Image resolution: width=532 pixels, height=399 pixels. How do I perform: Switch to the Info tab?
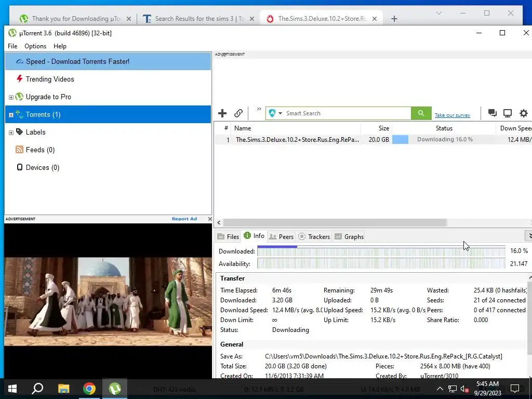click(x=254, y=236)
